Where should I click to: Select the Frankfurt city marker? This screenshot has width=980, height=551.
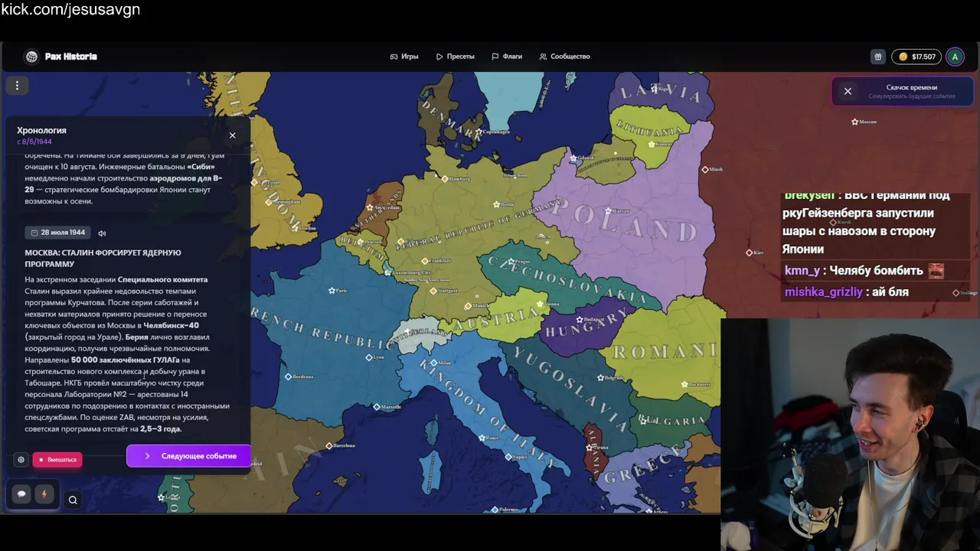coord(425,261)
